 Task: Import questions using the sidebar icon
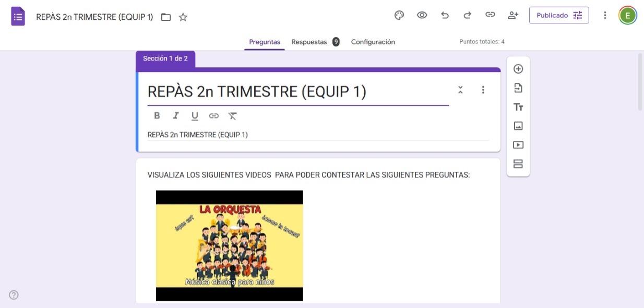pyautogui.click(x=518, y=87)
